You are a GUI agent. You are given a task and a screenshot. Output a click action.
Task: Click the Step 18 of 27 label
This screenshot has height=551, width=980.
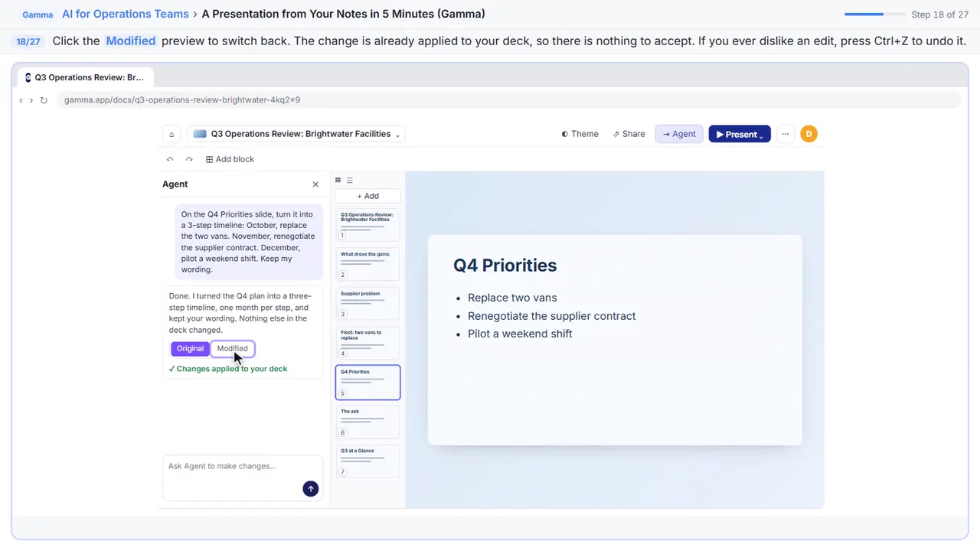[x=939, y=15]
